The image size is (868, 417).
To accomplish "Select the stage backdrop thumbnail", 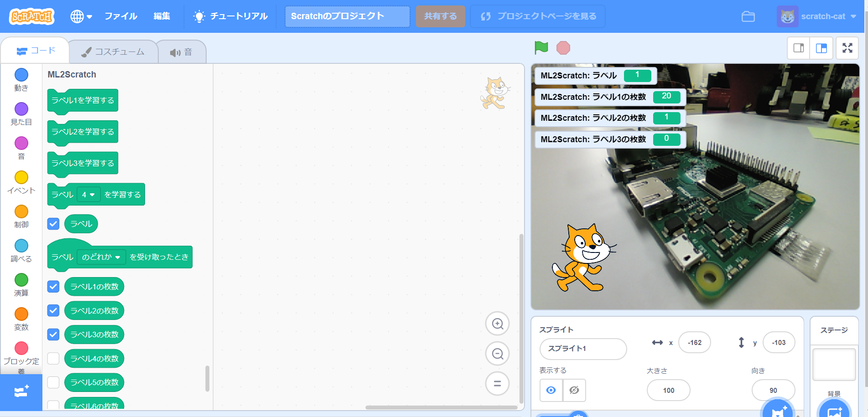I will coord(834,364).
